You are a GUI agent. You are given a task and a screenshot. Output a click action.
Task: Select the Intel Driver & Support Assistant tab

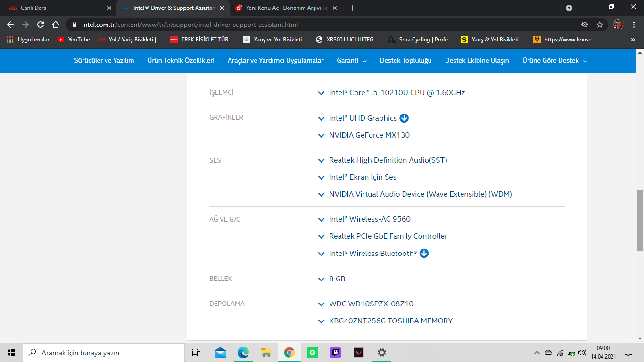173,8
